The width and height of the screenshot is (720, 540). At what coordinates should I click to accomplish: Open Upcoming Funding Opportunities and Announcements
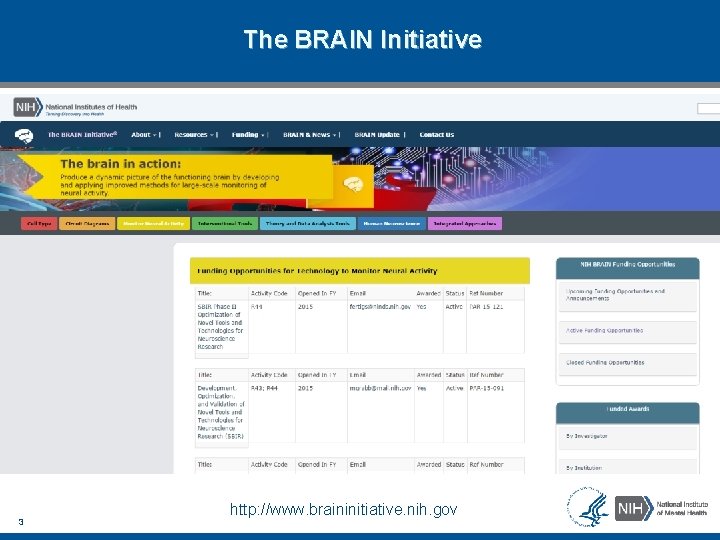pos(628,295)
